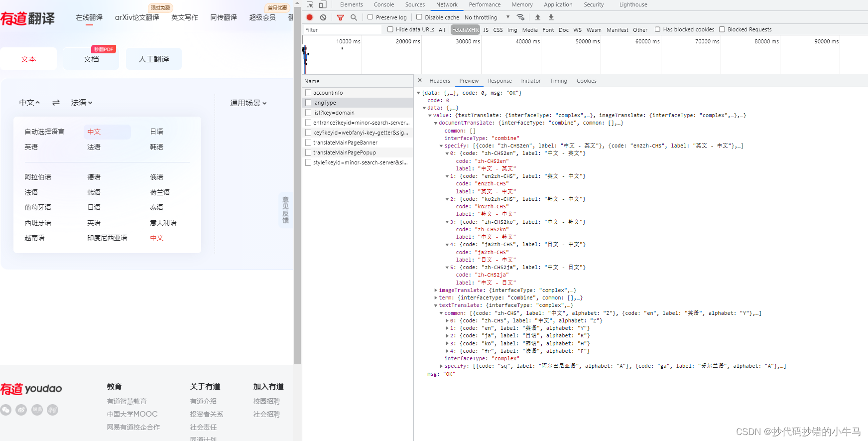
Task: Open the Headers tab
Action: [x=440, y=81]
